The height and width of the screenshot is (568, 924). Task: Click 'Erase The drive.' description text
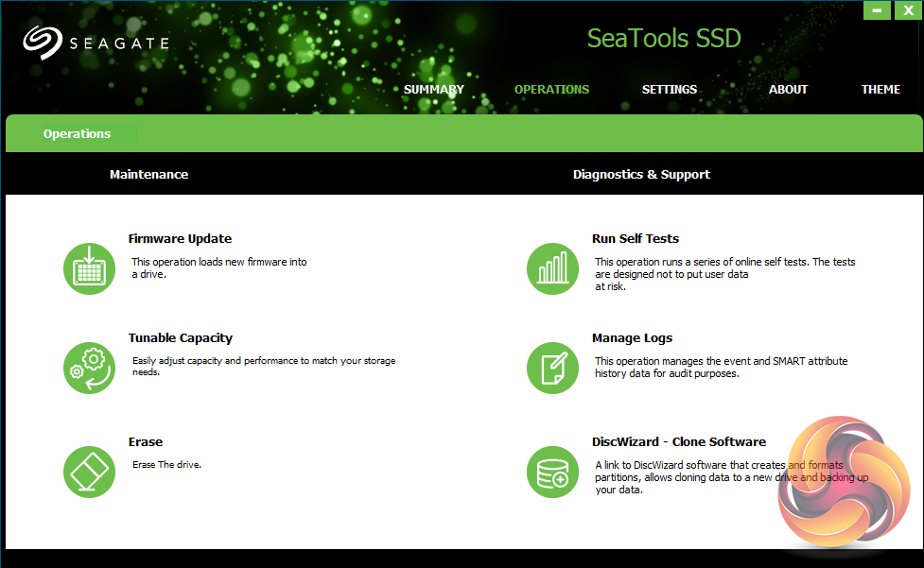pos(166,464)
